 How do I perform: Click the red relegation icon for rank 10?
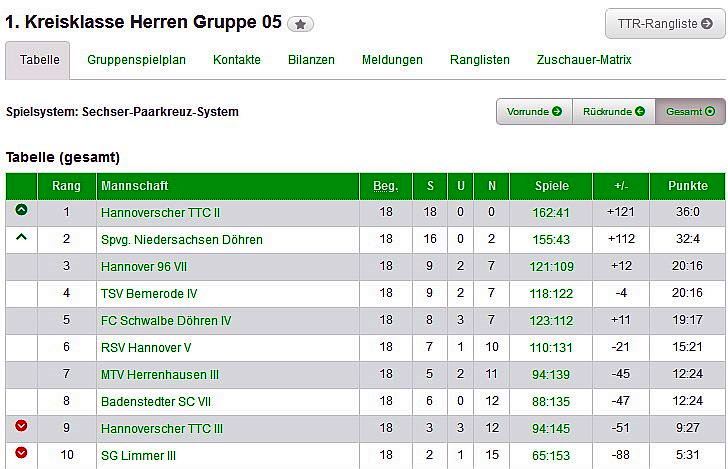tap(22, 454)
